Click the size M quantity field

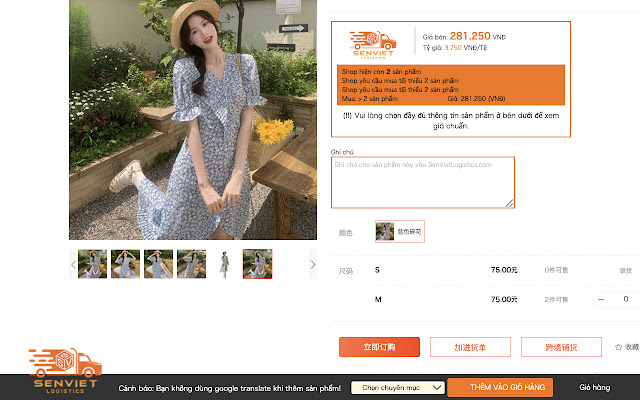[626, 300]
